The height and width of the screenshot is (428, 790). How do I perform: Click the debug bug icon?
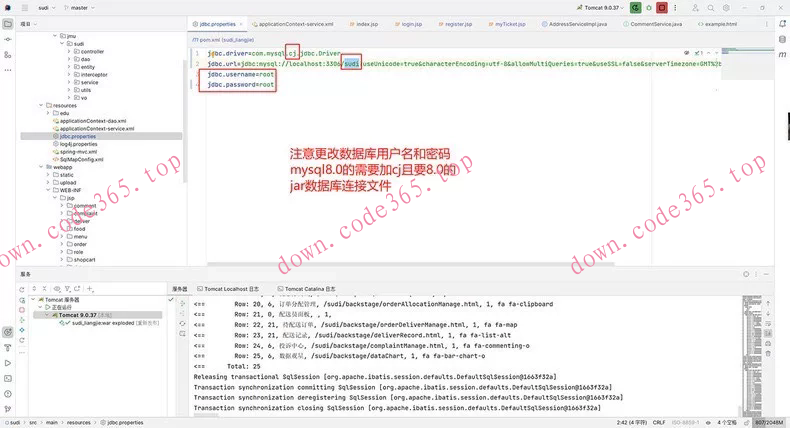click(648, 6)
